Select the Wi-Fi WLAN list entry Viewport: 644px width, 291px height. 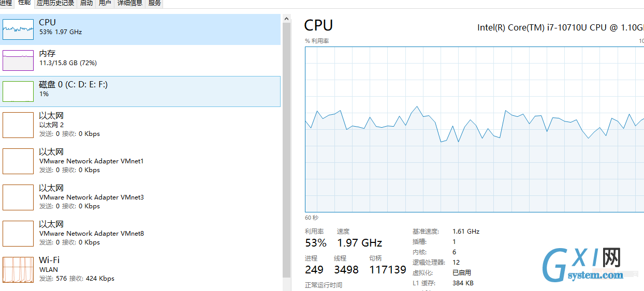[140, 269]
